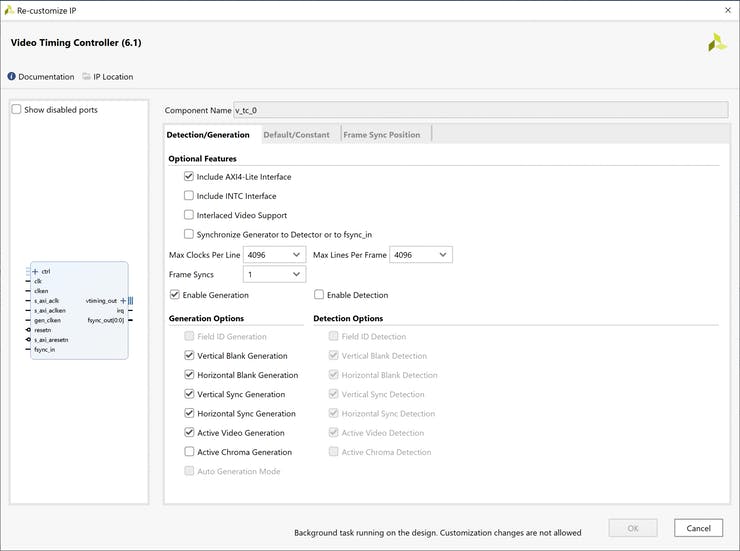Click the IP Location link
This screenshot has width=740, height=551.
click(113, 77)
